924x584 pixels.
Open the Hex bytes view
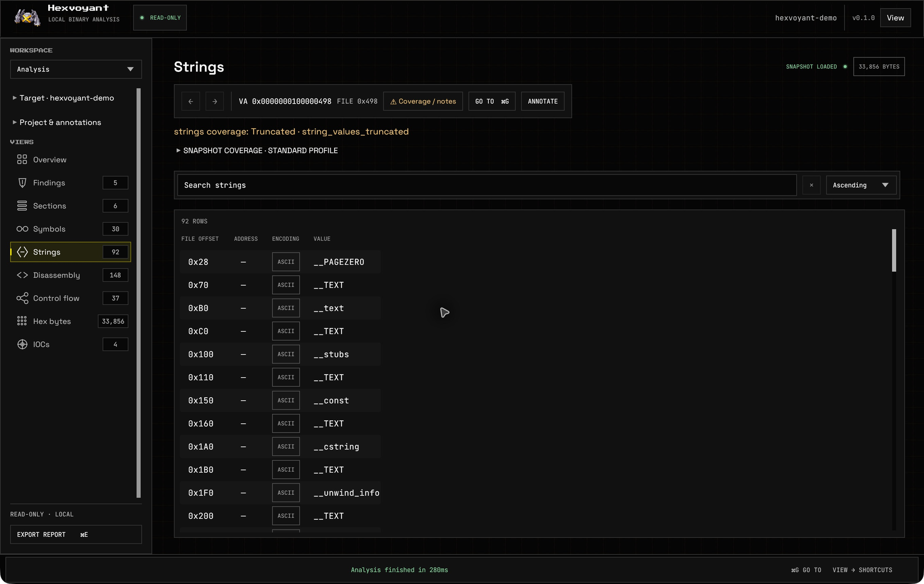[70, 321]
